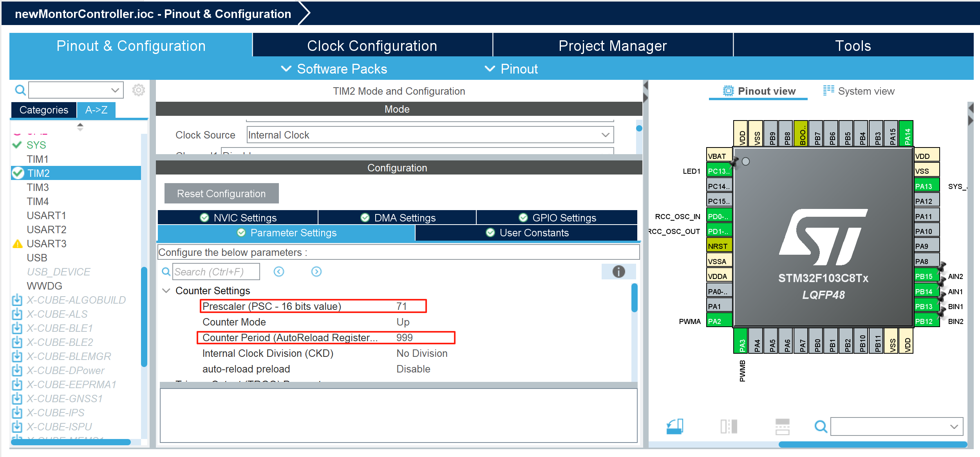This screenshot has height=457, width=980.
Task: Collapse the Counter Settings group
Action: tap(166, 291)
